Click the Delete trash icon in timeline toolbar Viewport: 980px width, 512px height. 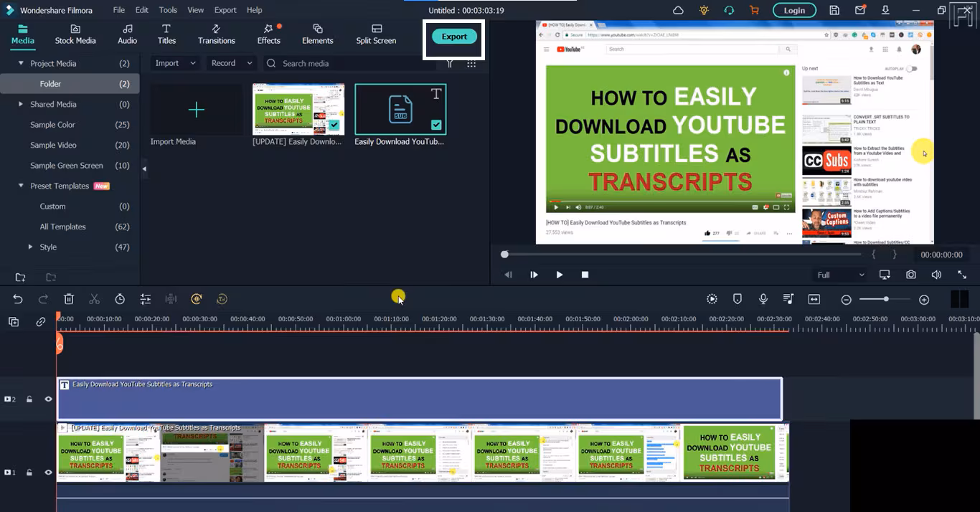point(69,299)
